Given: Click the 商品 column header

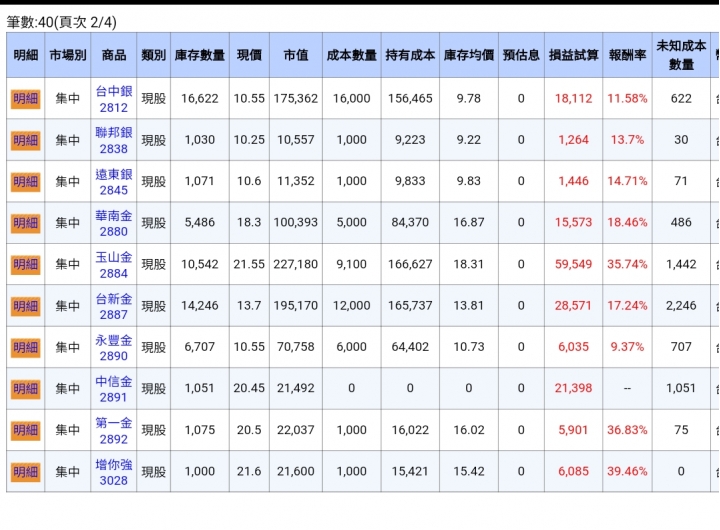Looking at the screenshot, I should 114,55.
